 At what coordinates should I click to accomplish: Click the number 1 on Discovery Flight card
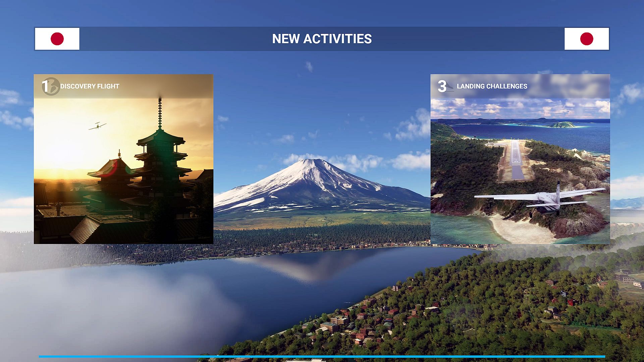pos(45,86)
